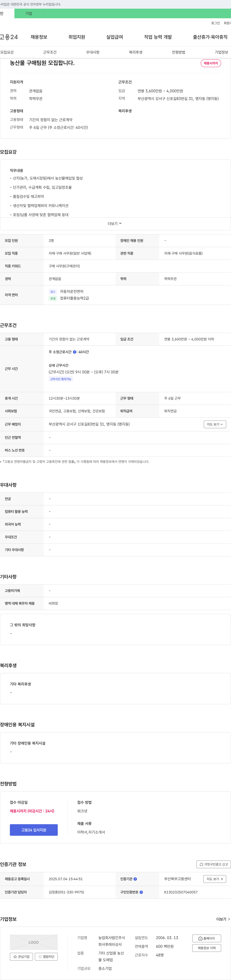Click the 로그인 link
Image resolution: width=231 pixels, height=980 pixels.
(x=215, y=23)
